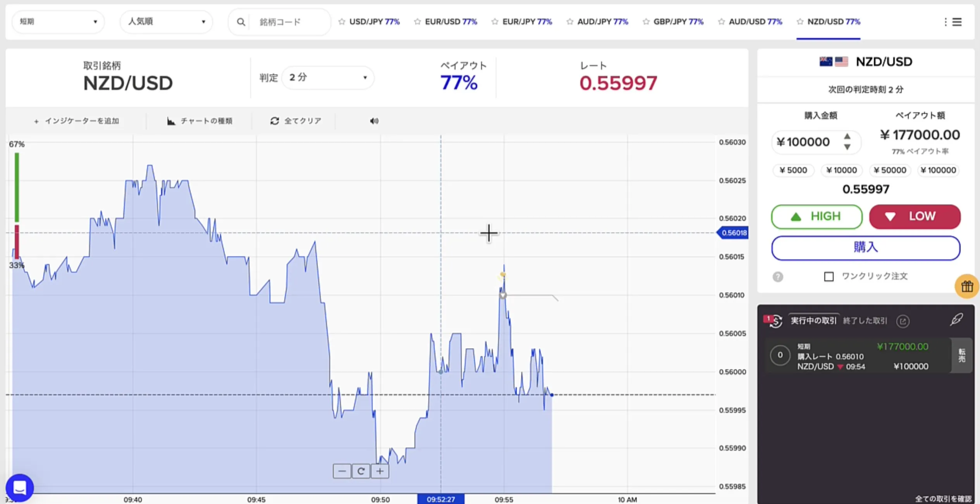980x504 pixels.
Task: Increase purchase amount with up arrow
Action: 847,136
